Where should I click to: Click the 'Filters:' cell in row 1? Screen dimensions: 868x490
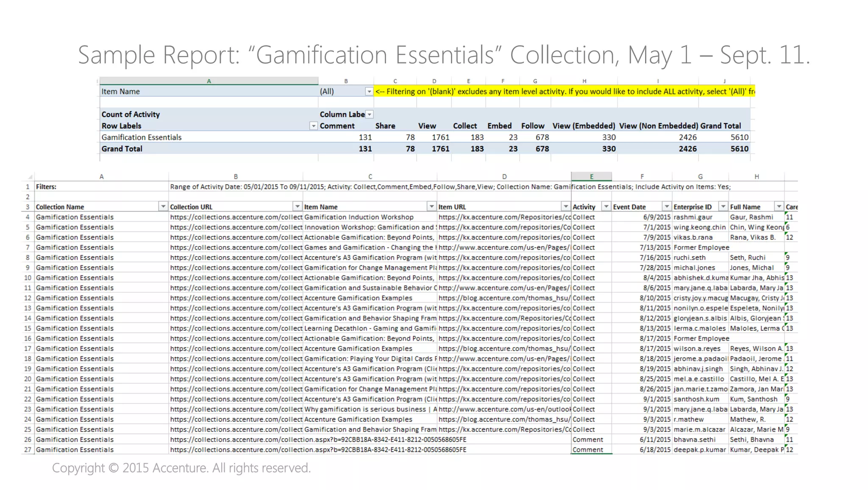pos(102,187)
